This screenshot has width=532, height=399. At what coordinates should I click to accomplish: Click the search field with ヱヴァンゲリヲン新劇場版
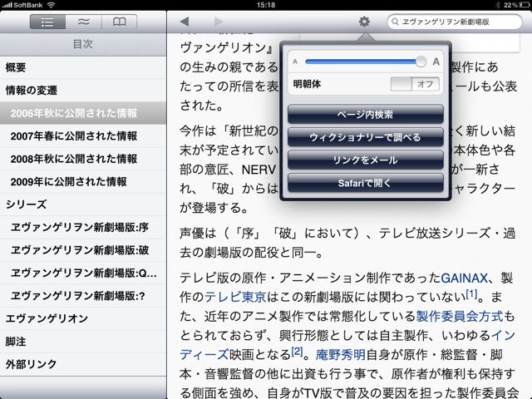tap(455, 22)
